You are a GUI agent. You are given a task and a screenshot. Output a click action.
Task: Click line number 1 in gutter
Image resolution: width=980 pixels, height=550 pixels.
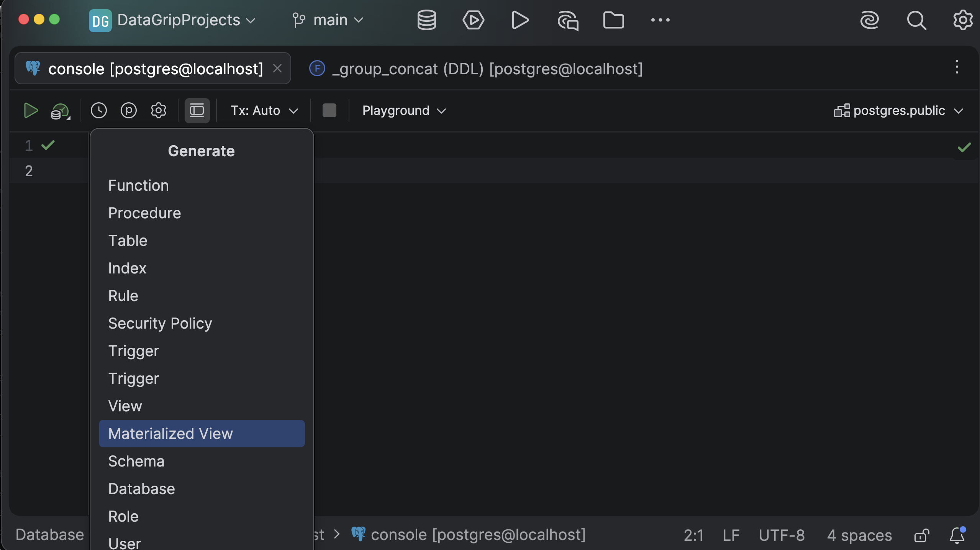pyautogui.click(x=29, y=146)
